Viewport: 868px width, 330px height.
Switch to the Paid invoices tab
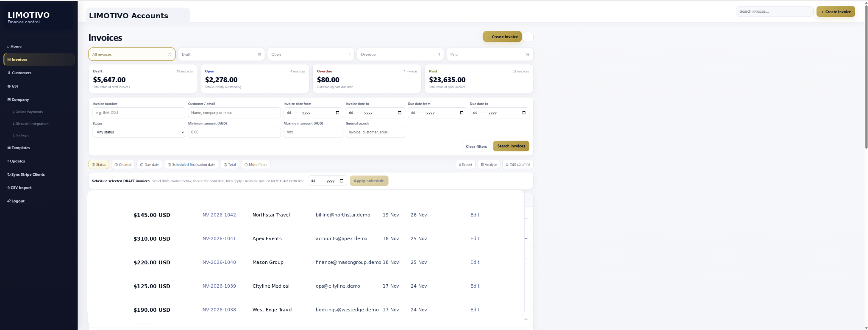tap(490, 54)
